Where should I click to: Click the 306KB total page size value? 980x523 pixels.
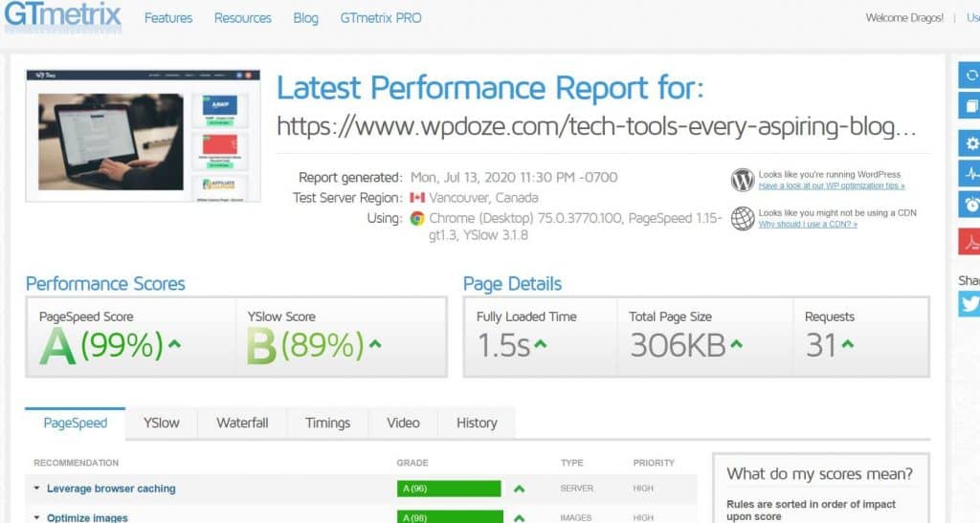click(678, 346)
